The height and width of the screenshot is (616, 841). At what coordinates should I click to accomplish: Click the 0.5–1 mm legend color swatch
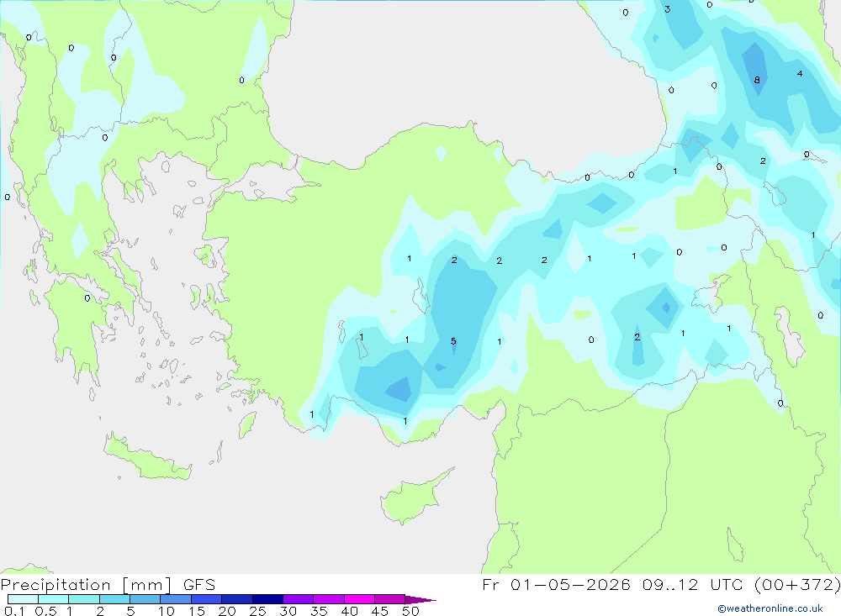(54, 599)
